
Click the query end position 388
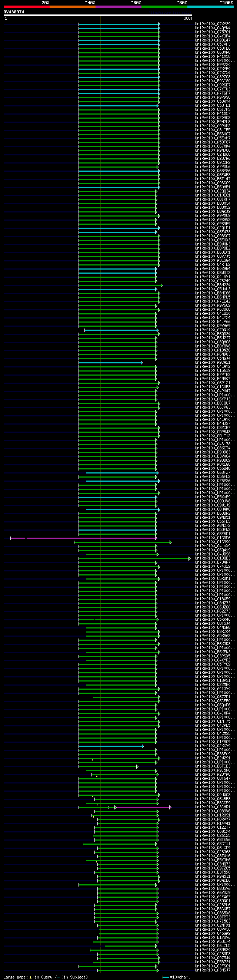(187, 18)
